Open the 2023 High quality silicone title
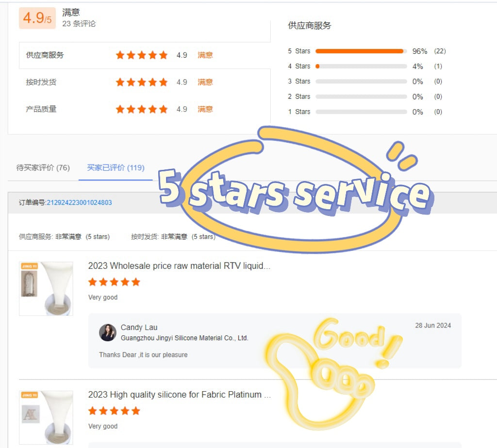Image resolution: width=497 pixels, height=448 pixels. click(180, 395)
